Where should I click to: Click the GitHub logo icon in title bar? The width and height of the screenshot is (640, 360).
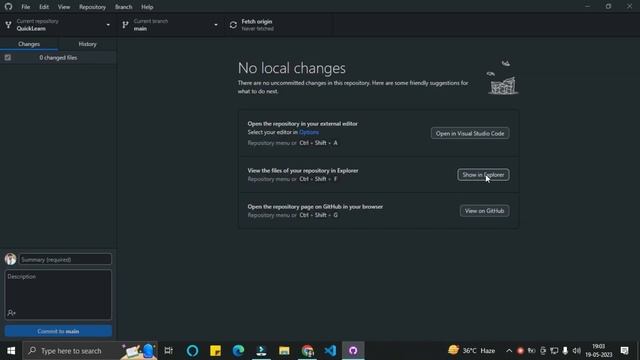8,7
